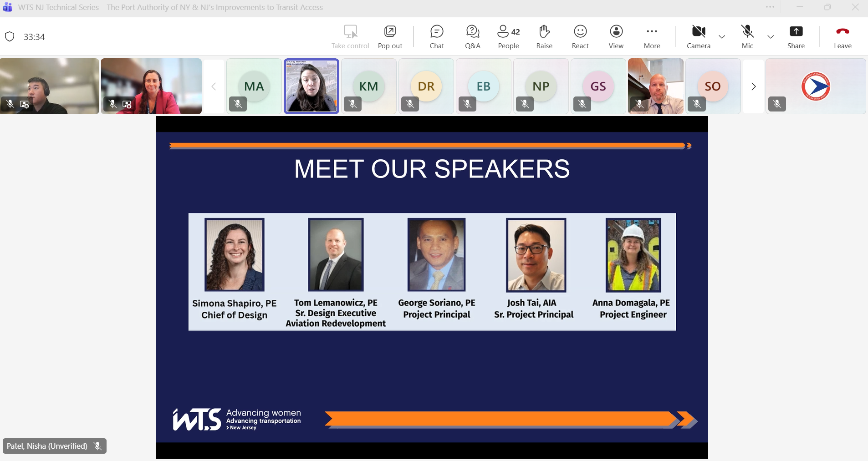This screenshot has width=868, height=461.
Task: Raise your hand in the meeting
Action: [x=544, y=36]
